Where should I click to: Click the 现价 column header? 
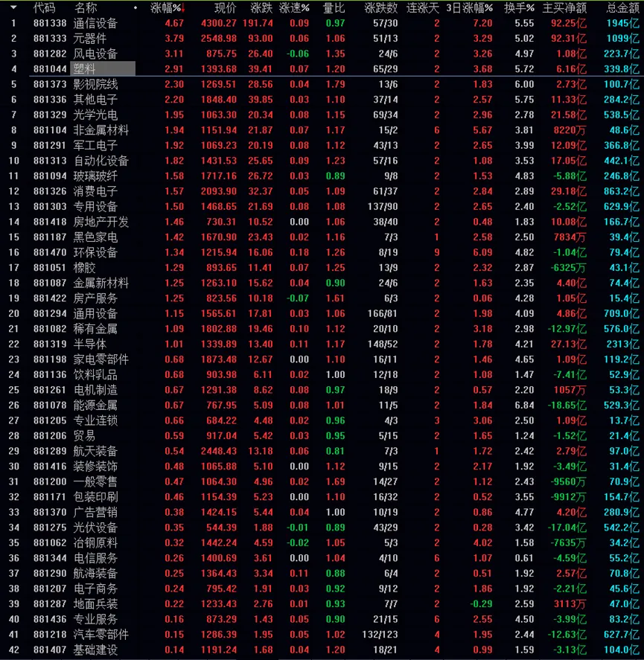tap(226, 7)
